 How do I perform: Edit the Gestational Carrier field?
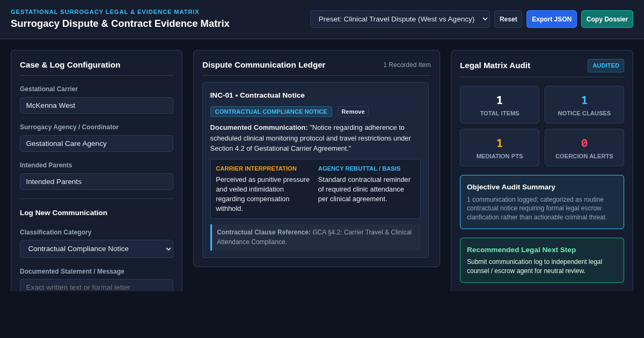click(x=97, y=105)
